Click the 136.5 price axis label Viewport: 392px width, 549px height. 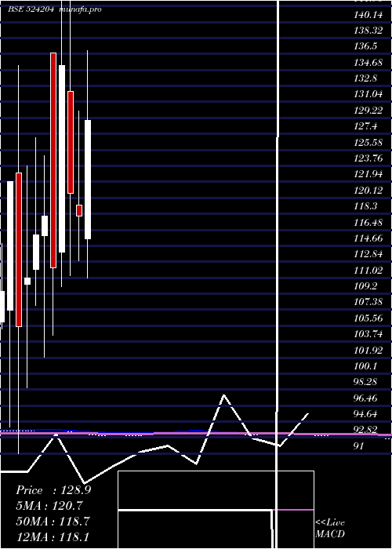[x=366, y=46]
